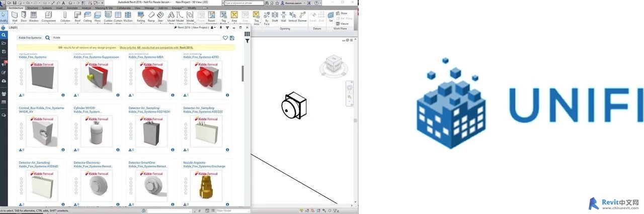Open the Revit help dropdown arrow
This screenshot has height=214, width=644.
coord(320,3)
